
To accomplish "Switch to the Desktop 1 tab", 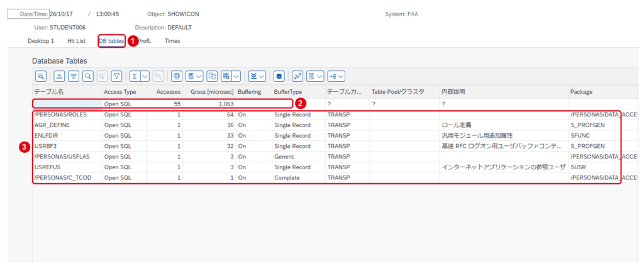I will tap(41, 41).
